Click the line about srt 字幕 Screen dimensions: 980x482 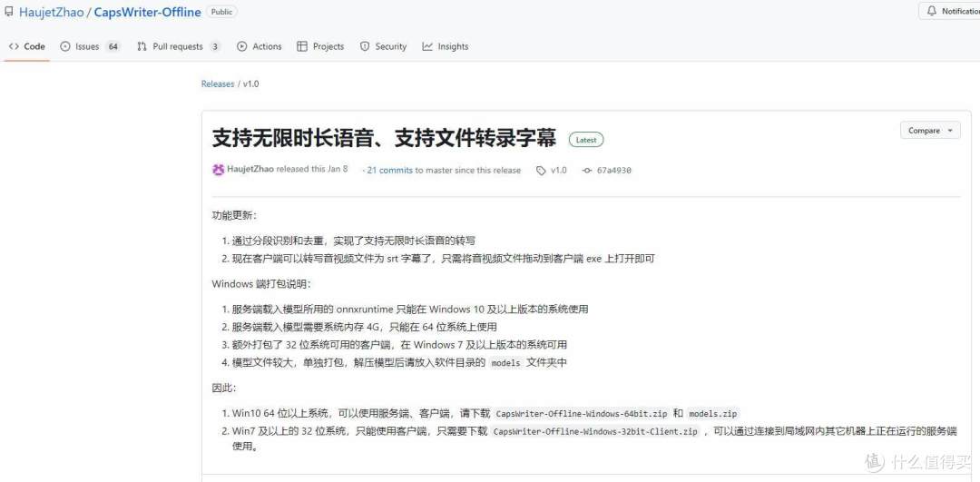click(443, 258)
